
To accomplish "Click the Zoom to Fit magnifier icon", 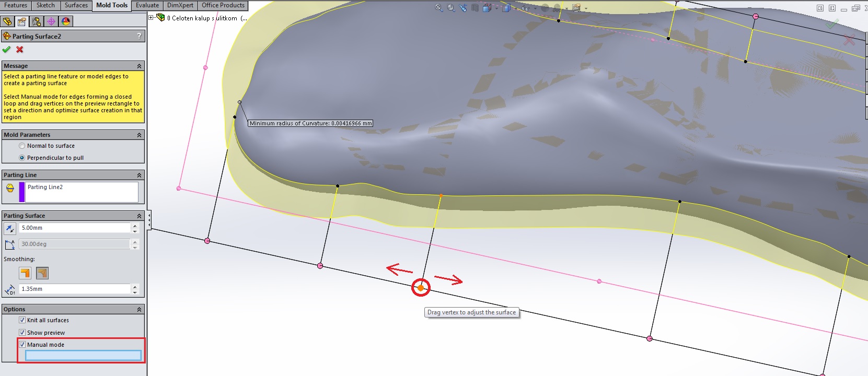I will coord(438,8).
